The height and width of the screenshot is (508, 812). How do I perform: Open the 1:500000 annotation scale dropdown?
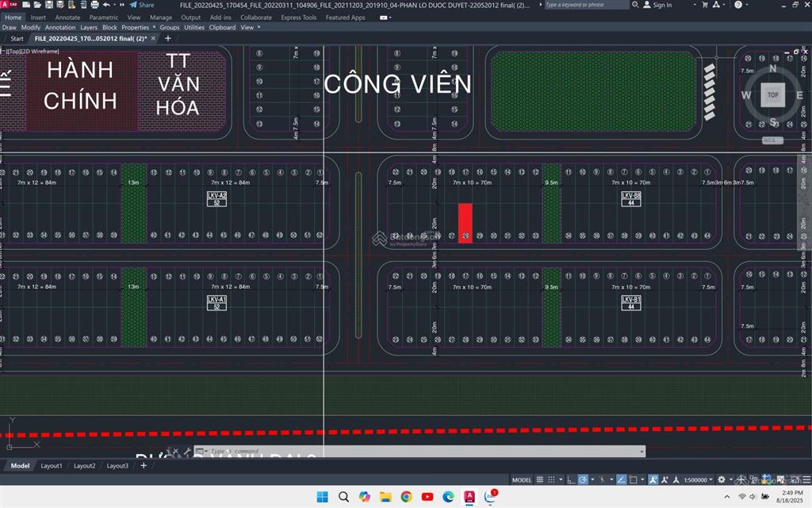click(x=710, y=479)
